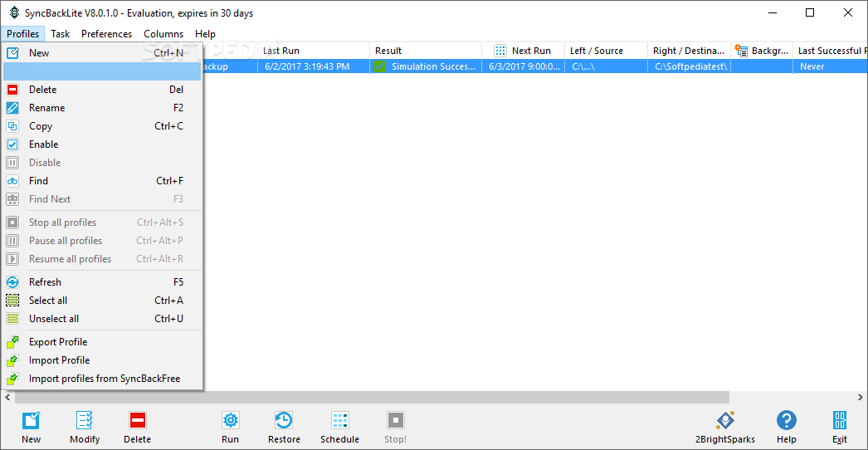Select Export Profile menu entry
The height and width of the screenshot is (450, 868).
pos(102,343)
